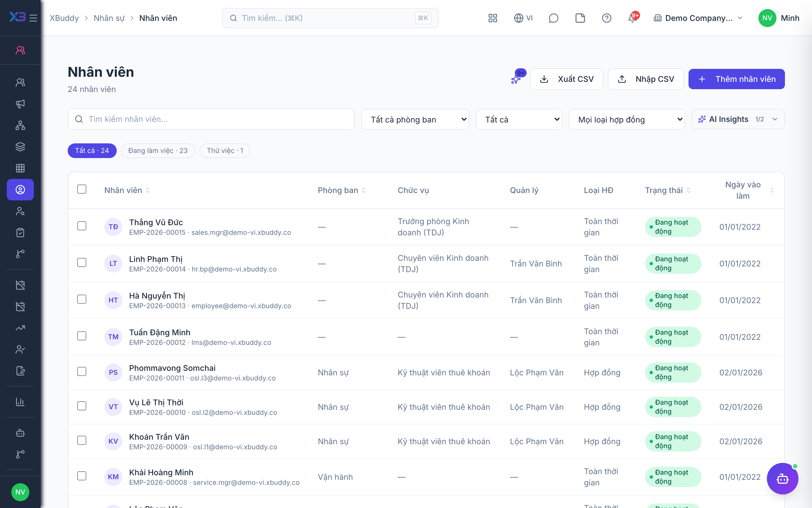Open the help question mark icon
The width and height of the screenshot is (812, 508).
pyautogui.click(x=607, y=18)
